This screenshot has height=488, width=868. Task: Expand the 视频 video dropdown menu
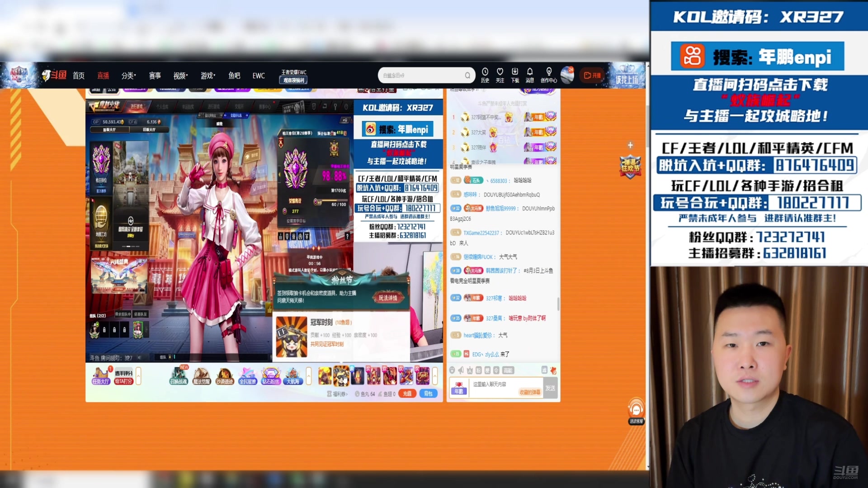[x=180, y=75]
